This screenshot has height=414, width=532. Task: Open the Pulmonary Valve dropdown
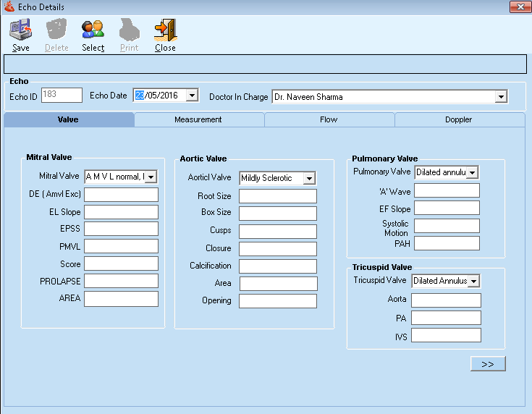(472, 172)
